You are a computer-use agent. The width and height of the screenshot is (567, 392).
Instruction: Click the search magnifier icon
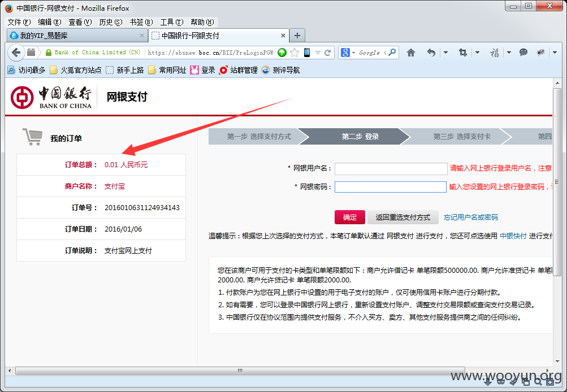tap(392, 53)
